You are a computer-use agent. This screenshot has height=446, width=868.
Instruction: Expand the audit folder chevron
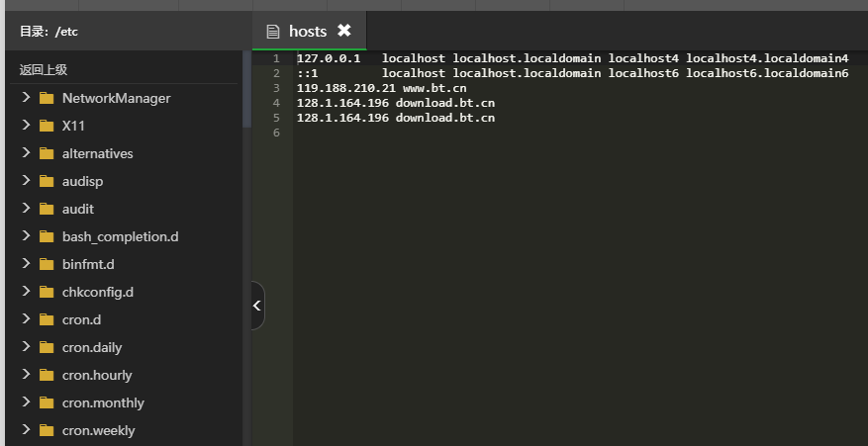click(x=25, y=209)
